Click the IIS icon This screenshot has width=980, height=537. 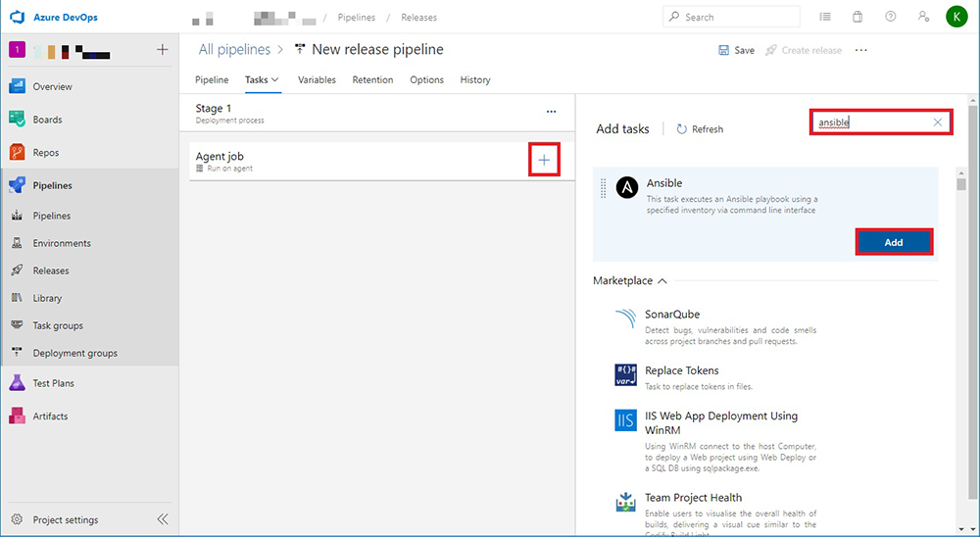[625, 420]
